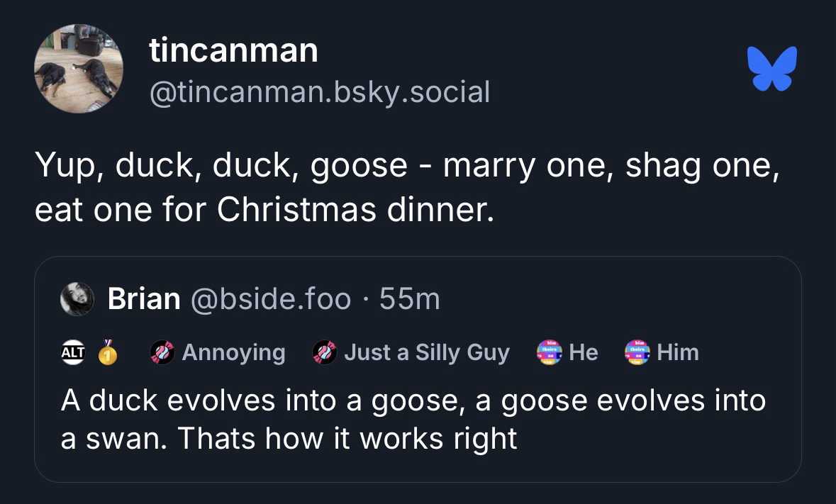Click the icon beside the Annoying label
836x504 pixels.
[162, 352]
